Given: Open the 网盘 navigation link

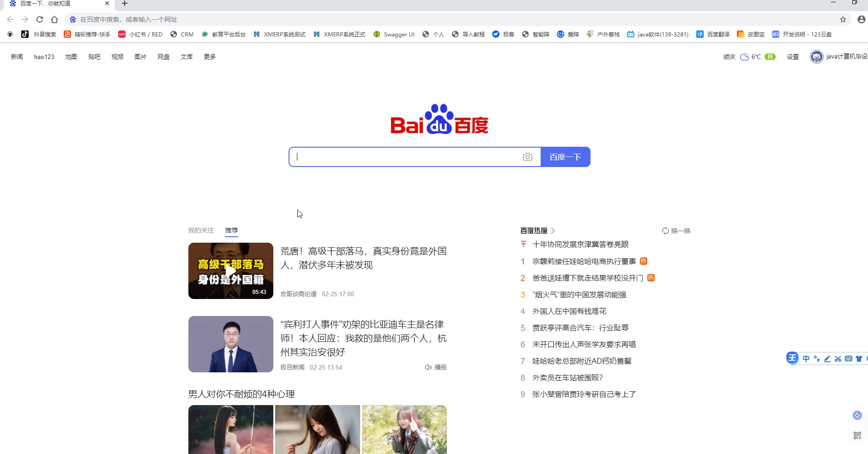Looking at the screenshot, I should click(163, 57).
